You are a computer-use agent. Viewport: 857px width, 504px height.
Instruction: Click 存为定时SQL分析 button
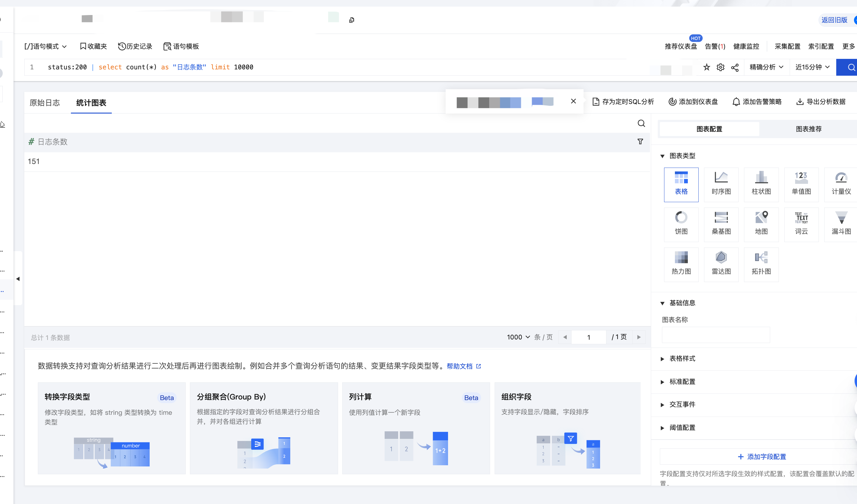coord(623,102)
